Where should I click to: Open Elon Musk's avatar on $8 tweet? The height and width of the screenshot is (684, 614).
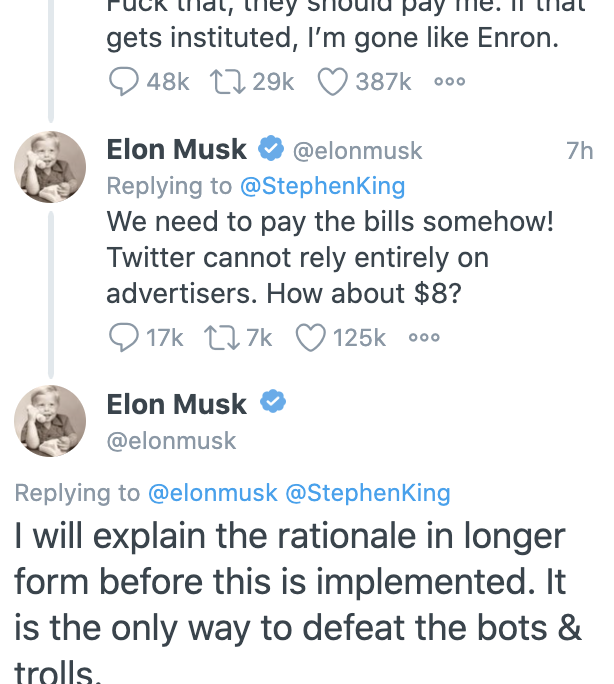(x=49, y=167)
